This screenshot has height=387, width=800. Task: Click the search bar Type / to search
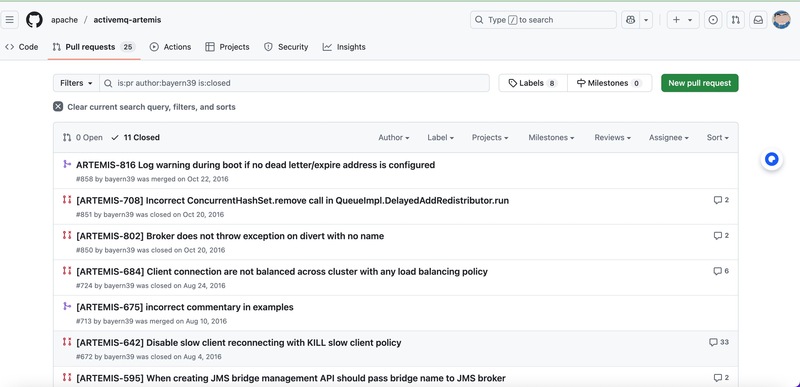click(x=543, y=20)
